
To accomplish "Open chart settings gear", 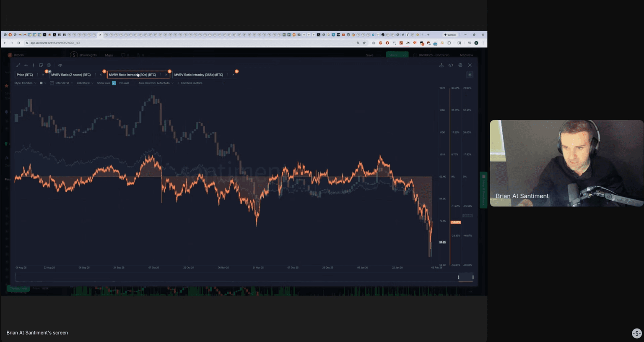I will pyautogui.click(x=460, y=65).
